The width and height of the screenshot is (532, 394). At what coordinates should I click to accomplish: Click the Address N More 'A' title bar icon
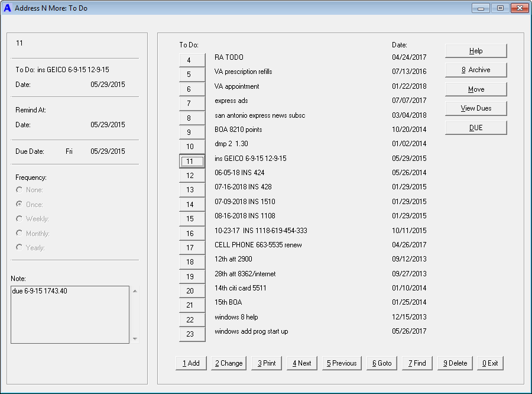(x=8, y=8)
